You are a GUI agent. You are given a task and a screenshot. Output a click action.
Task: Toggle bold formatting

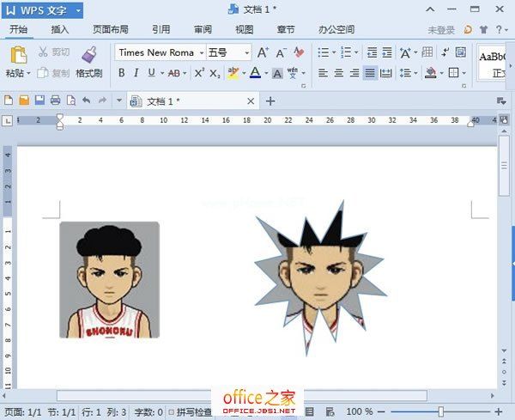tap(122, 73)
